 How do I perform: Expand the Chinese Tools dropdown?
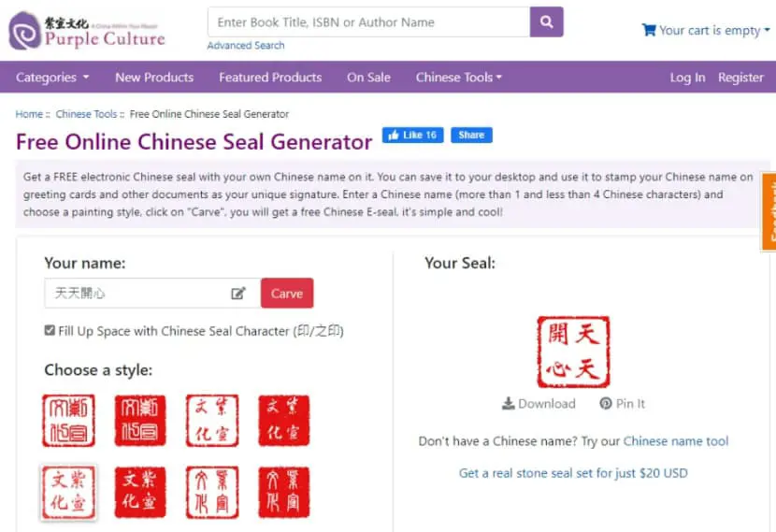[x=459, y=78]
